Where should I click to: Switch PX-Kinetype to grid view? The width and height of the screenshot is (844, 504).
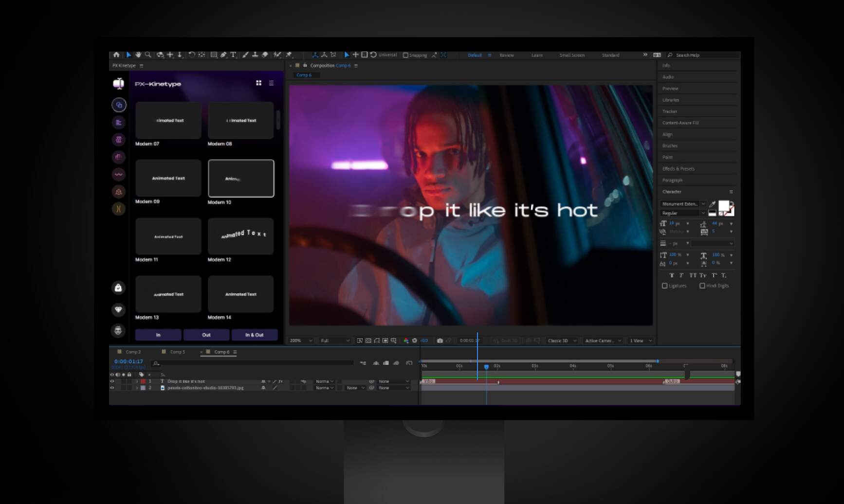tap(258, 83)
